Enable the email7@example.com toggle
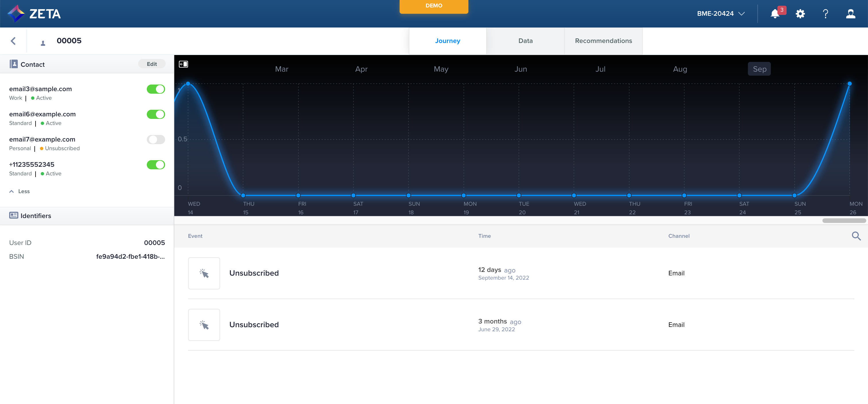The width and height of the screenshot is (868, 404). pos(156,139)
